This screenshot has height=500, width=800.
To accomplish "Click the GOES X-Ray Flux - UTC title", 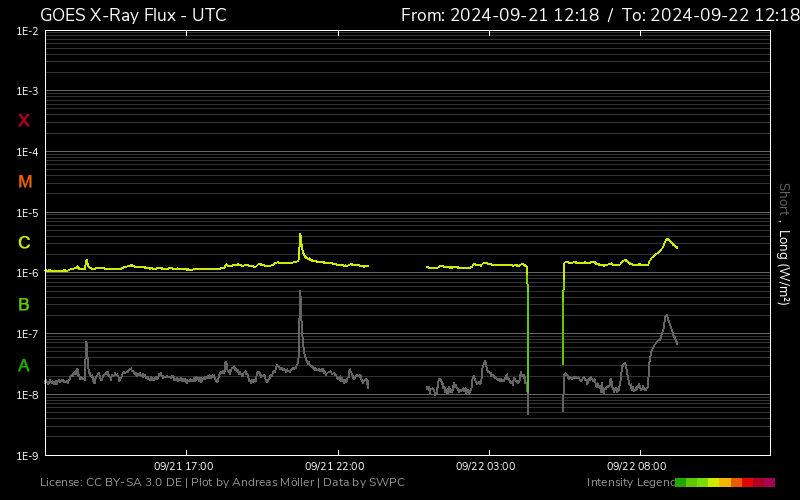I will [x=133, y=15].
